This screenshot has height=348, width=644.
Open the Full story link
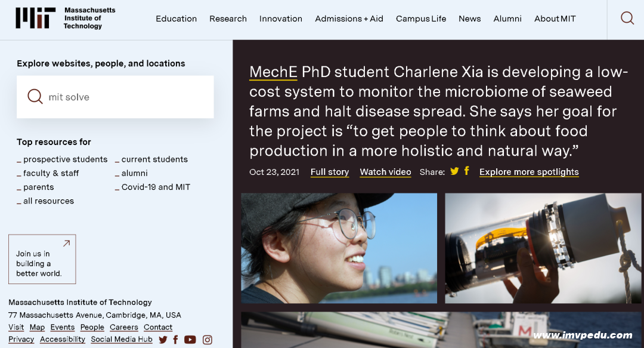(x=330, y=172)
